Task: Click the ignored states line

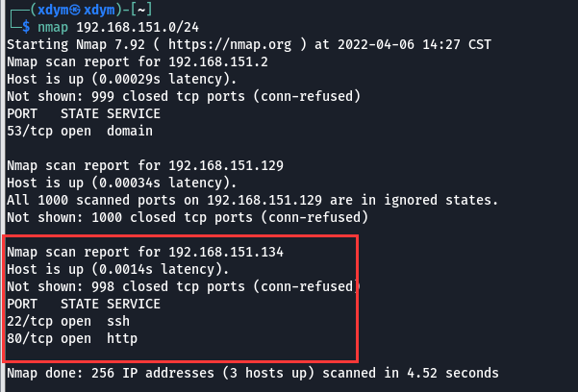Action: 252,200
